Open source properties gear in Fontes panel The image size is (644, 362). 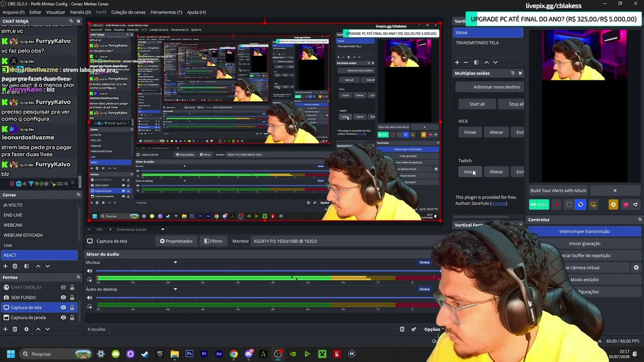click(26, 329)
